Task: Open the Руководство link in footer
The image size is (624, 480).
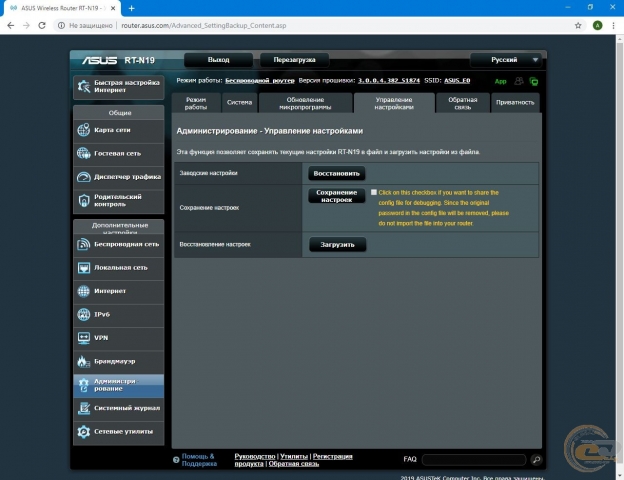Action: pos(255,456)
